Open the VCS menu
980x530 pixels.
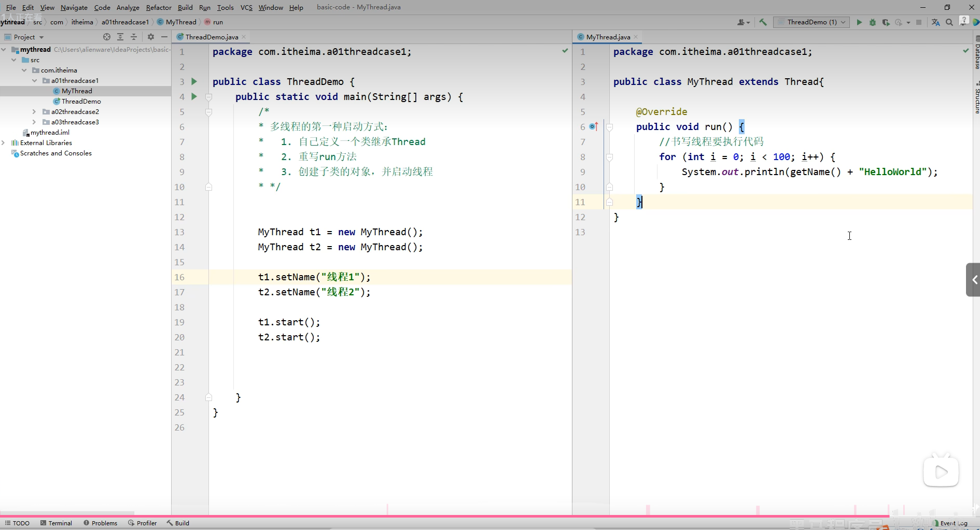(x=246, y=7)
